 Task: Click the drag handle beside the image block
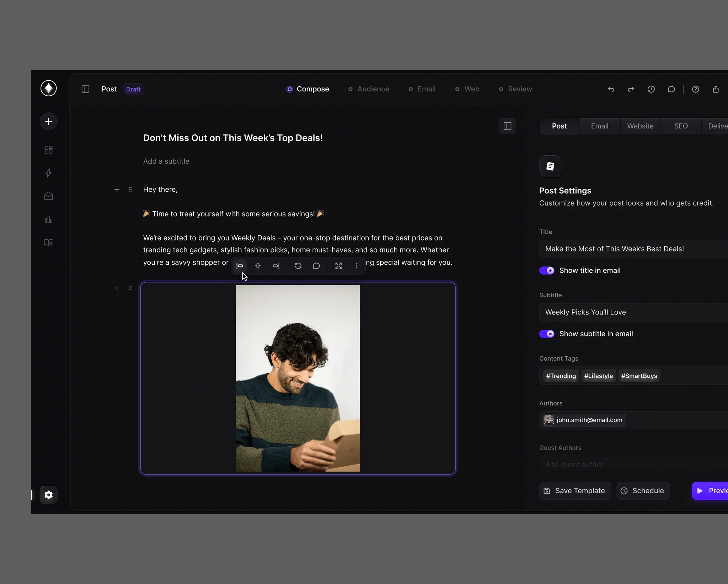point(130,288)
